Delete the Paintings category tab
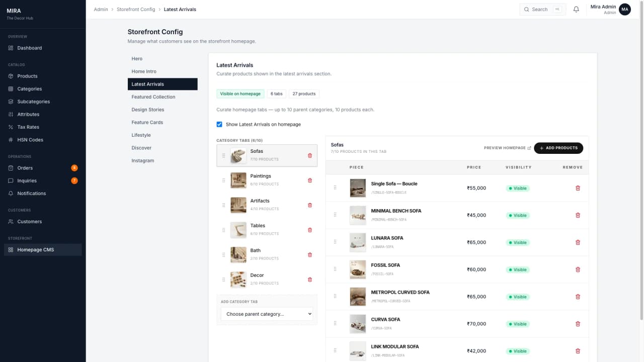 click(310, 180)
